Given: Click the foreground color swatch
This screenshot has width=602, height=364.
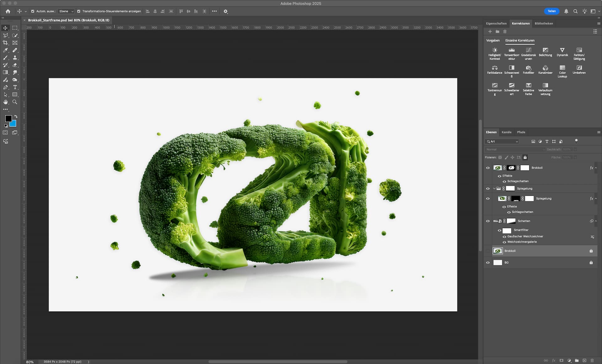Looking at the screenshot, I should (x=8, y=118).
